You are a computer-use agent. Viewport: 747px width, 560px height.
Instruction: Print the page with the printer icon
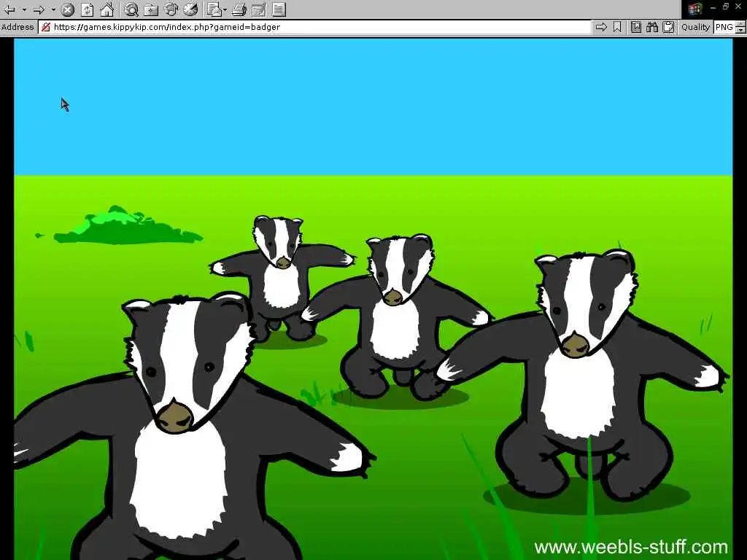[x=239, y=9]
